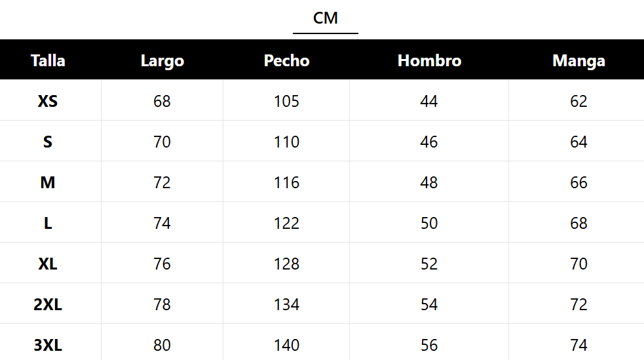Select the M size row label
Viewport: 644px width, 360px height.
pyautogui.click(x=48, y=183)
